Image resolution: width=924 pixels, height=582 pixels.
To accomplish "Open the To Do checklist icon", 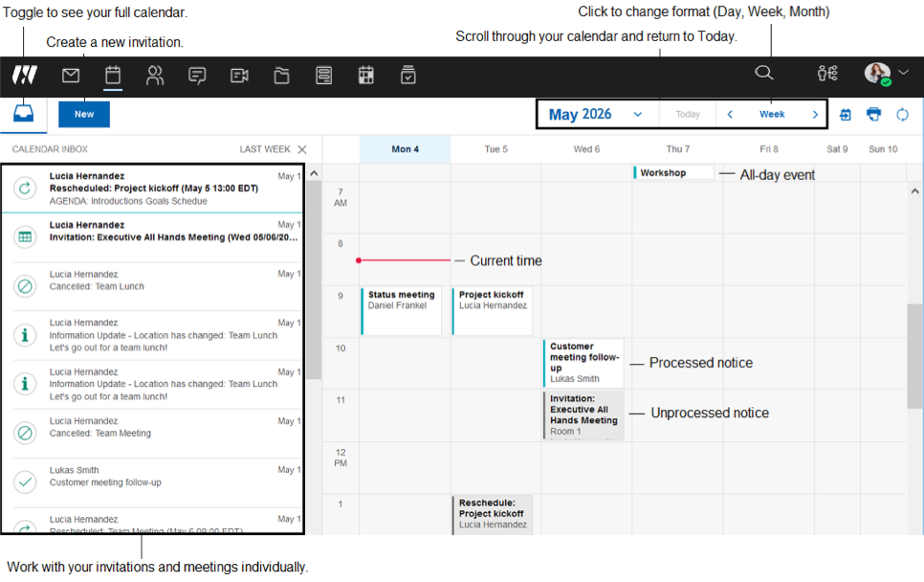I will click(x=407, y=76).
